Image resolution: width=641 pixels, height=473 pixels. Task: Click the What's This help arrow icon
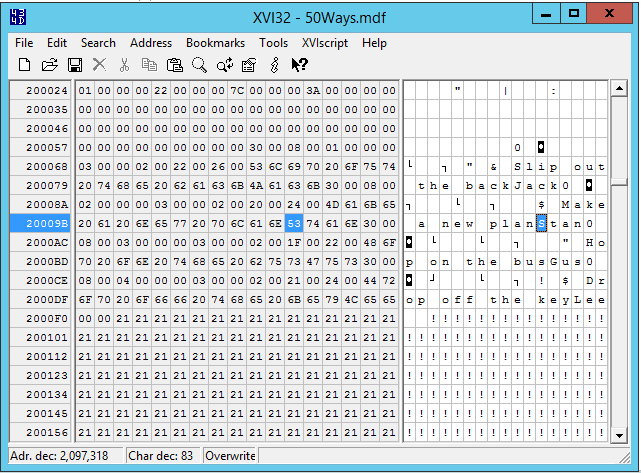299,65
